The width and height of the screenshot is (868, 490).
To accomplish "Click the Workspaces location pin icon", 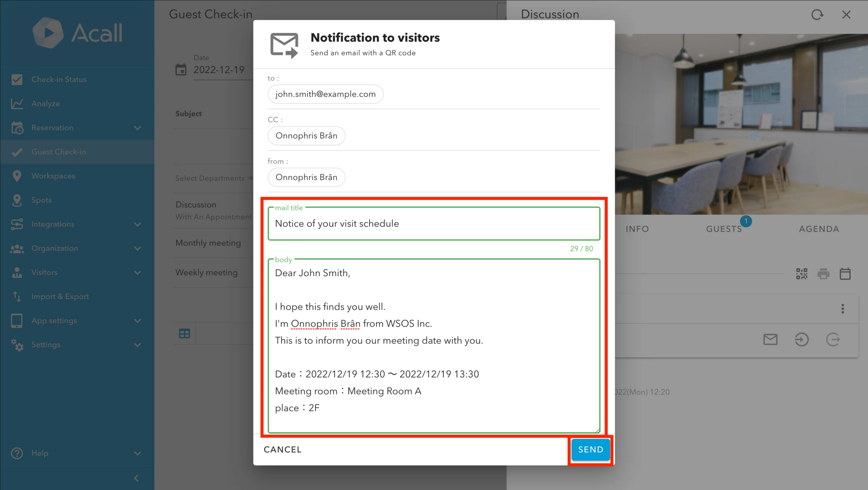I will [x=17, y=176].
